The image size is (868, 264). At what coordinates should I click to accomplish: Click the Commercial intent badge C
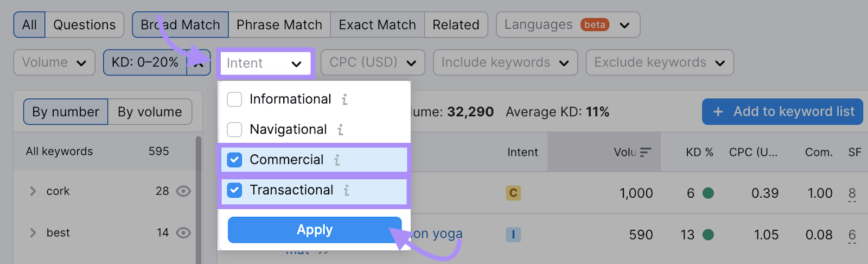513,193
